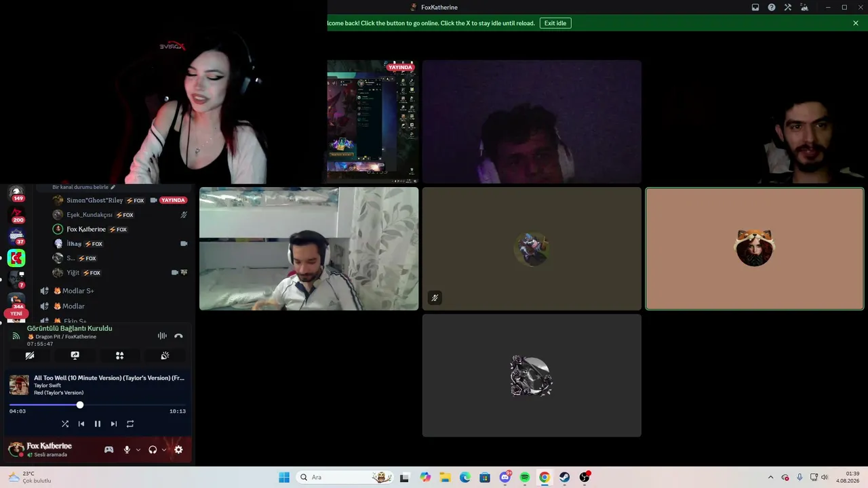Open game controller activity icon

(x=108, y=449)
